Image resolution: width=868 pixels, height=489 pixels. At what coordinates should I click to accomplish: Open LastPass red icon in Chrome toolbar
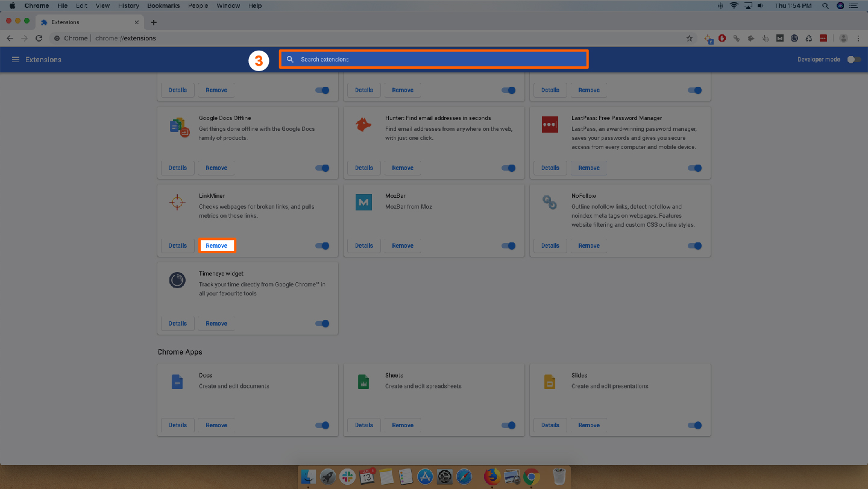(x=823, y=38)
